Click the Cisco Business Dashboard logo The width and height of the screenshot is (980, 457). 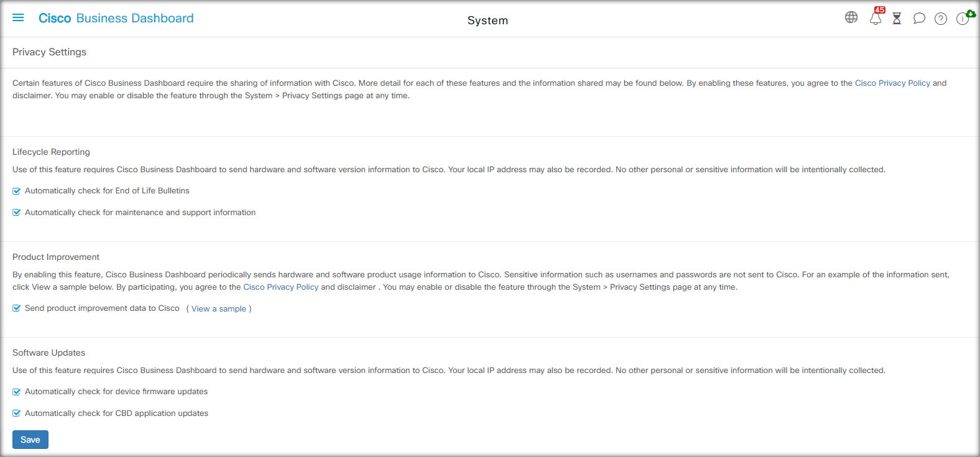[116, 18]
